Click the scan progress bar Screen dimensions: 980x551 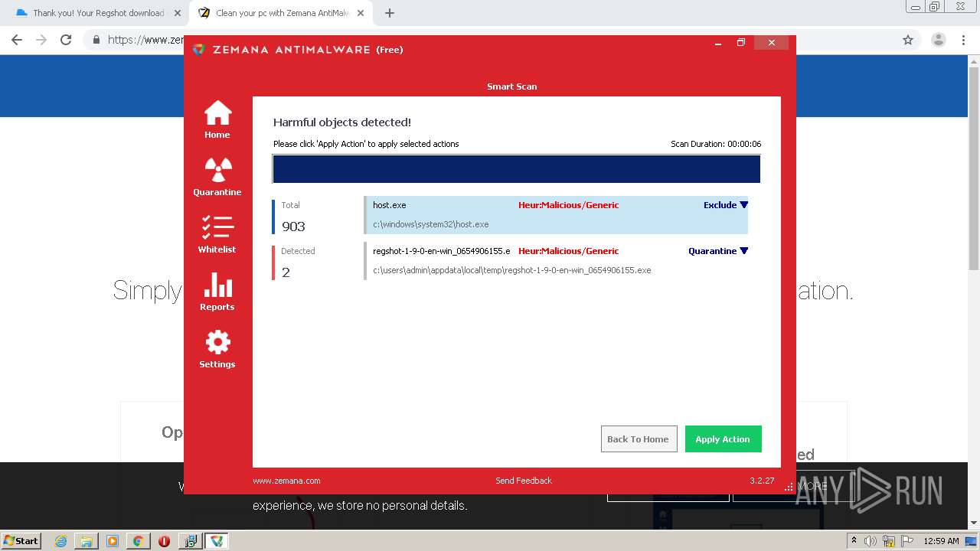click(x=516, y=169)
